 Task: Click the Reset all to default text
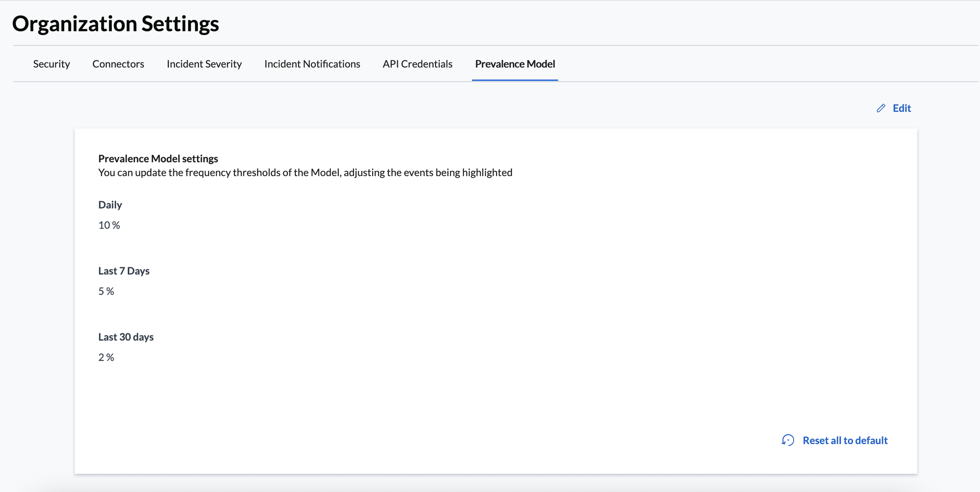tap(845, 440)
